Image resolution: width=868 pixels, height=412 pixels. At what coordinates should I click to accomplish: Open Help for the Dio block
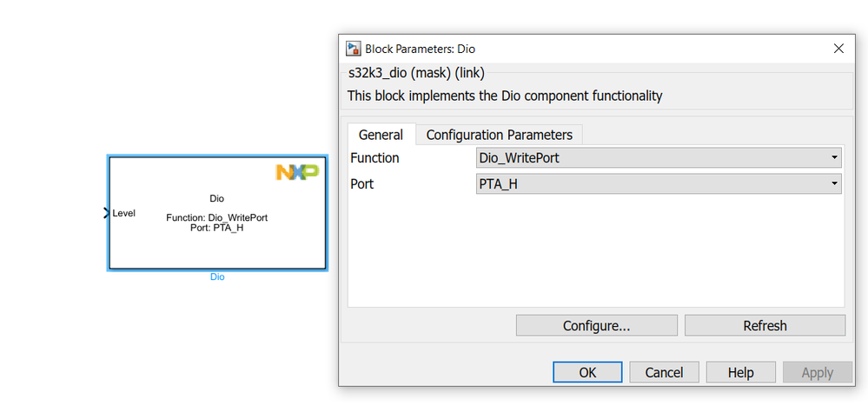tap(740, 372)
